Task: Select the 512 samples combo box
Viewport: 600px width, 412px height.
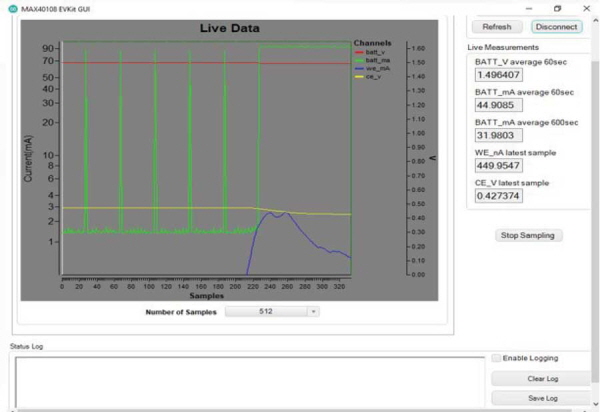Action: click(272, 312)
